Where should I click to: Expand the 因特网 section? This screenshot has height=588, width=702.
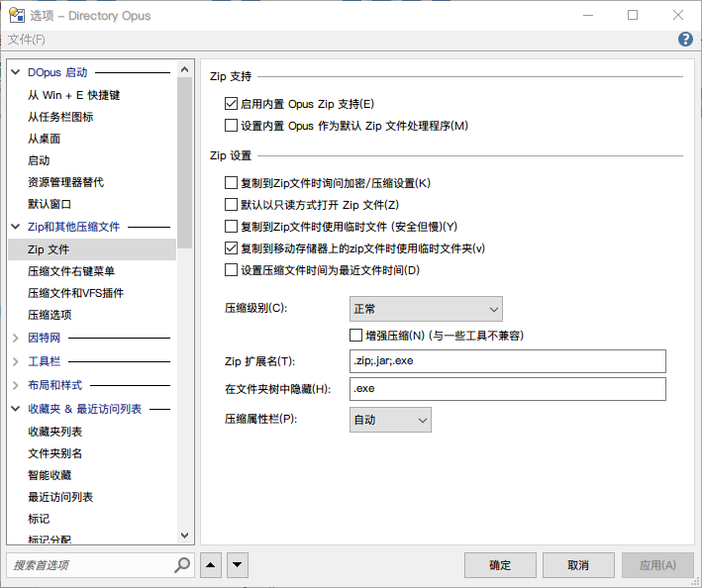pyautogui.click(x=15, y=338)
